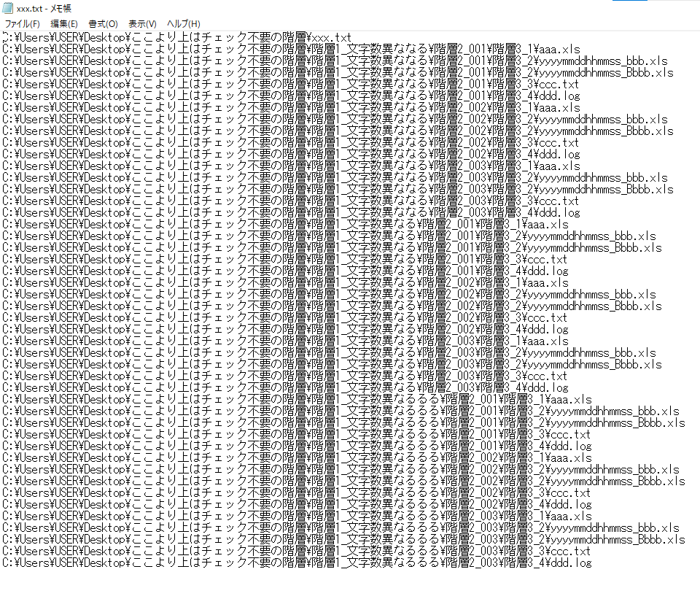This screenshot has height=607, width=700.
Task: Click line 文字数異ななる¥階層2_001¥階層3_3¥ccc.txt
Action: [x=291, y=83]
